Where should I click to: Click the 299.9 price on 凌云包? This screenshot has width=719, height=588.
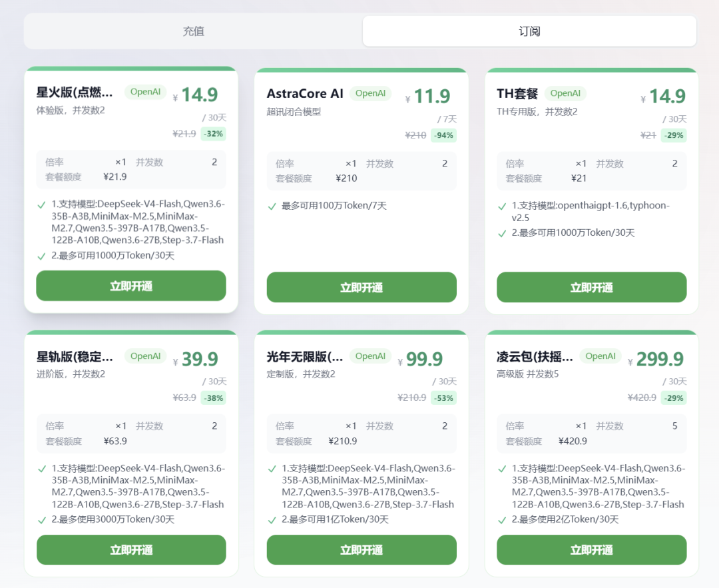(660, 359)
